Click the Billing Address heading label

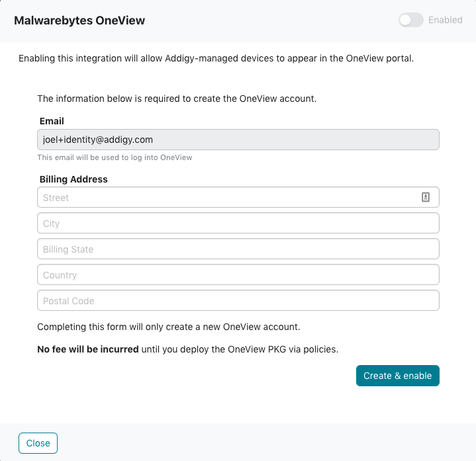[x=73, y=179]
